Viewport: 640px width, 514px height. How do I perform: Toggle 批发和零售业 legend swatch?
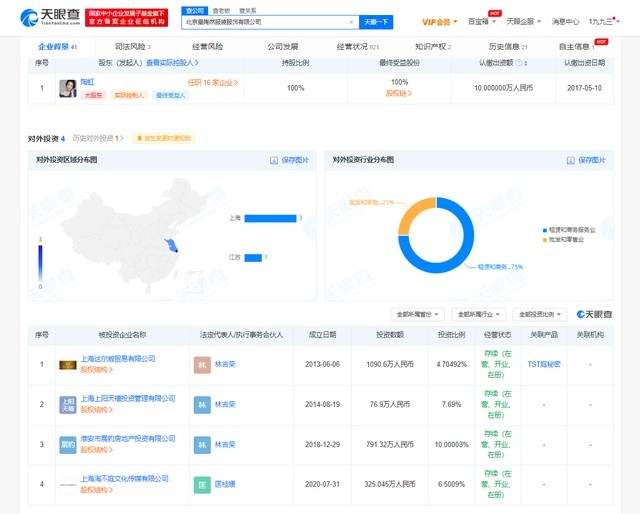tap(544, 240)
